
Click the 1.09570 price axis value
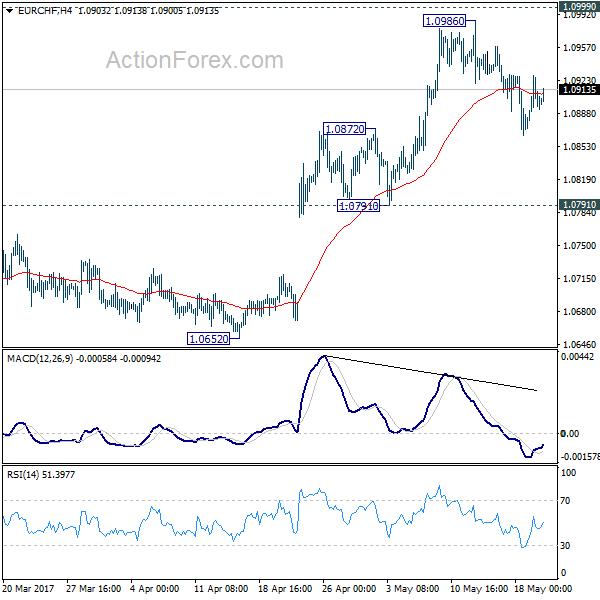(579, 47)
